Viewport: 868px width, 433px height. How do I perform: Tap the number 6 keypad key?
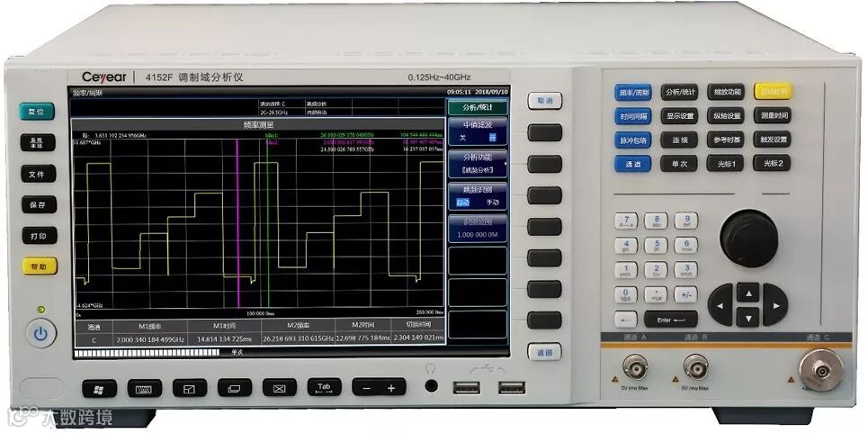[x=686, y=245]
